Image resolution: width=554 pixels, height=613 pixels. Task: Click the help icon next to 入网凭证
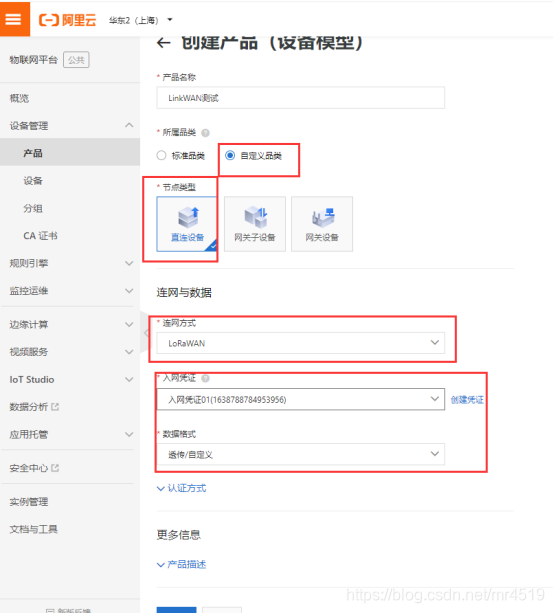click(205, 378)
